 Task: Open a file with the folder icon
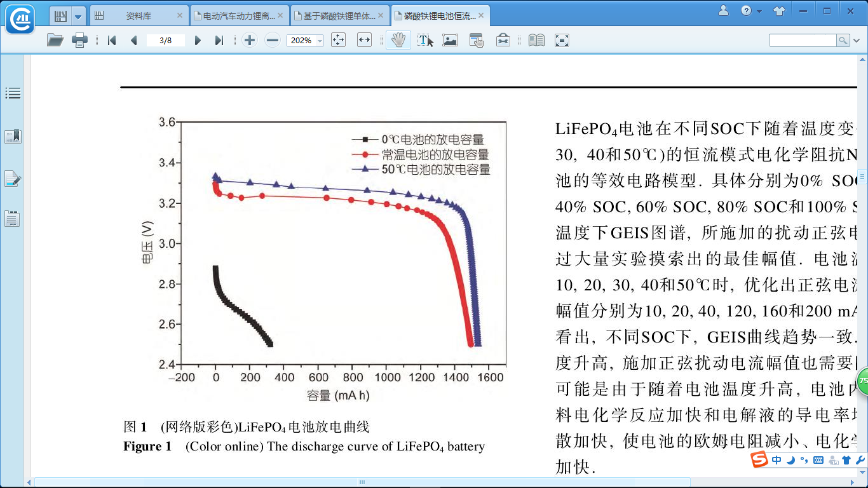[x=55, y=41]
